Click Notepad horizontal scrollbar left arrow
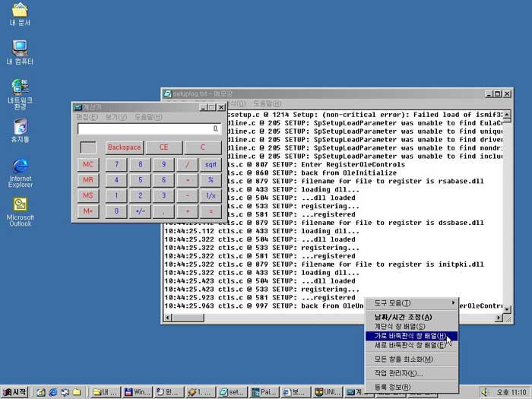The image size is (532, 399). 168,318
